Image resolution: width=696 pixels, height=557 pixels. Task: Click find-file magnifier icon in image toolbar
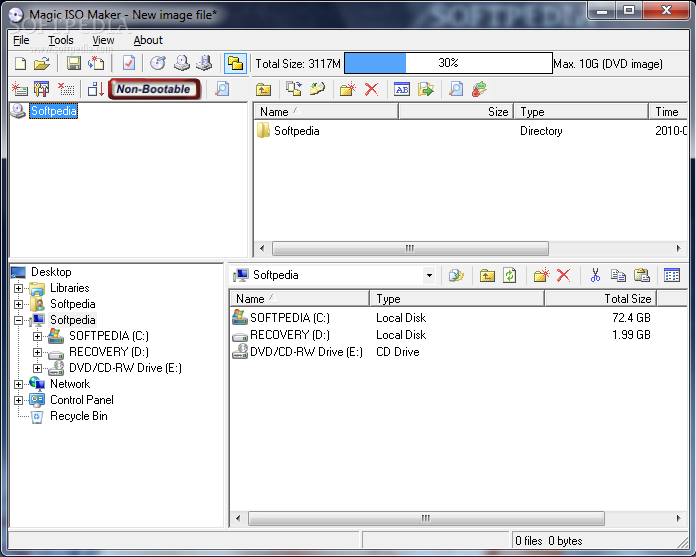[x=456, y=89]
